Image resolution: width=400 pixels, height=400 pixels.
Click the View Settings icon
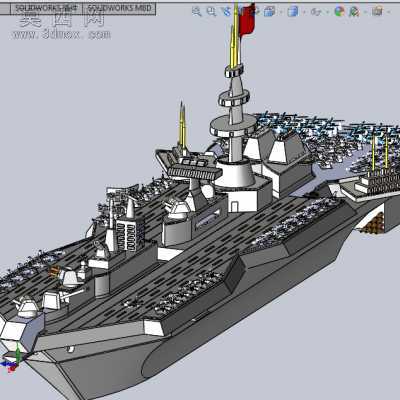[377, 12]
